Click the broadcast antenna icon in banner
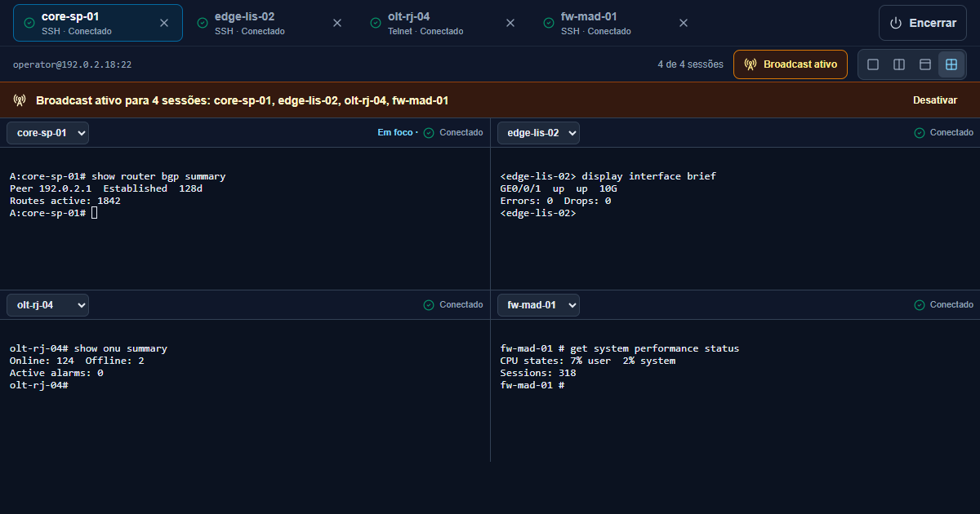The image size is (980, 514). [20, 100]
